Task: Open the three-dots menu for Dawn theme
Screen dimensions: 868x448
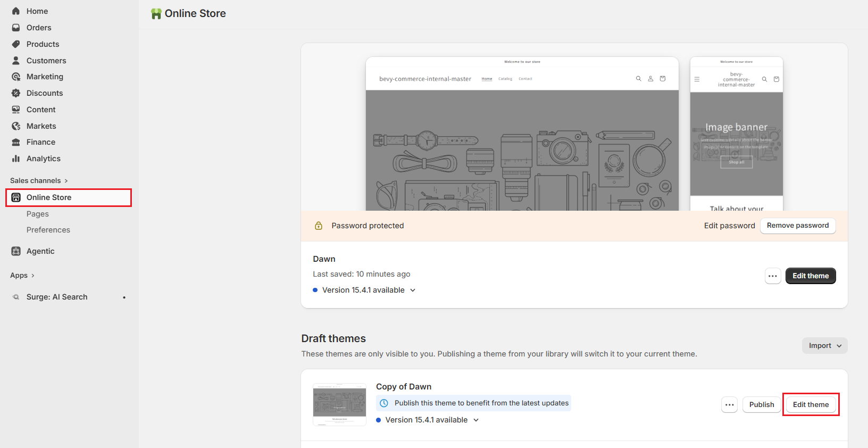Action: click(773, 276)
